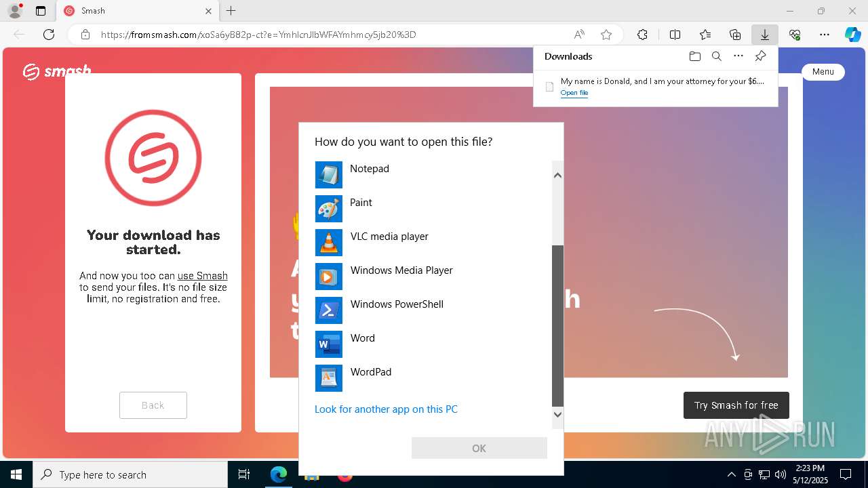Pick Windows Media Player icon
Viewport: 868px width, 488px height.
329,277
